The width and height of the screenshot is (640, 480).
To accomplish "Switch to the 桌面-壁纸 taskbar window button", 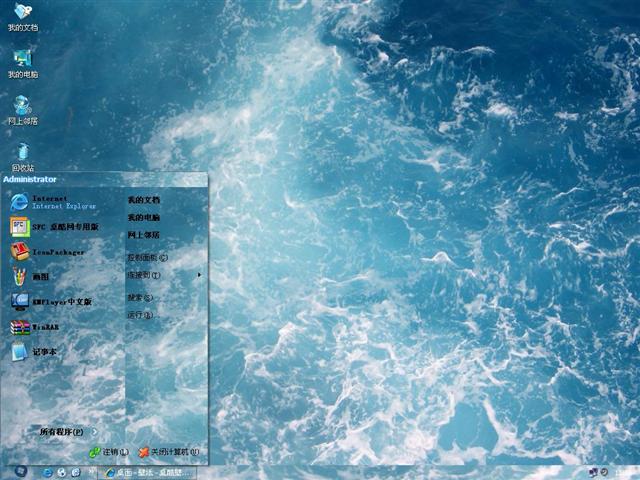I will (x=147, y=473).
